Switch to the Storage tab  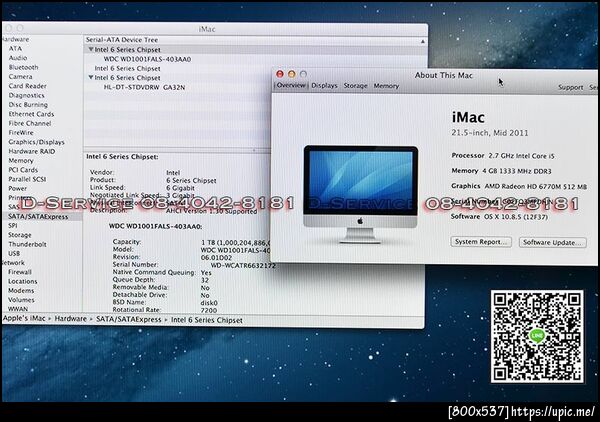pos(355,86)
